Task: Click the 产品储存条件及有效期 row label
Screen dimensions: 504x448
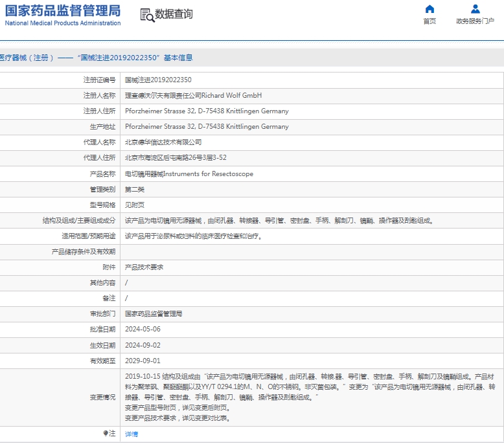Action: pyautogui.click(x=84, y=252)
